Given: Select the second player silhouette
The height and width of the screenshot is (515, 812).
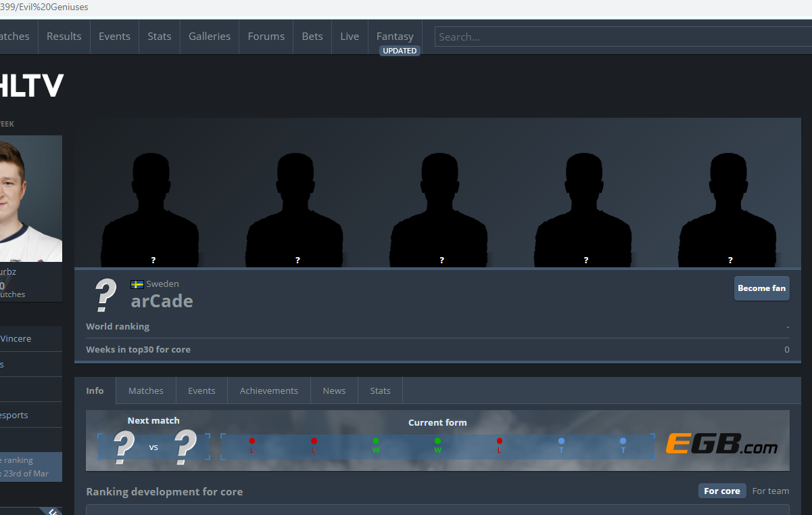Looking at the screenshot, I should [294, 210].
